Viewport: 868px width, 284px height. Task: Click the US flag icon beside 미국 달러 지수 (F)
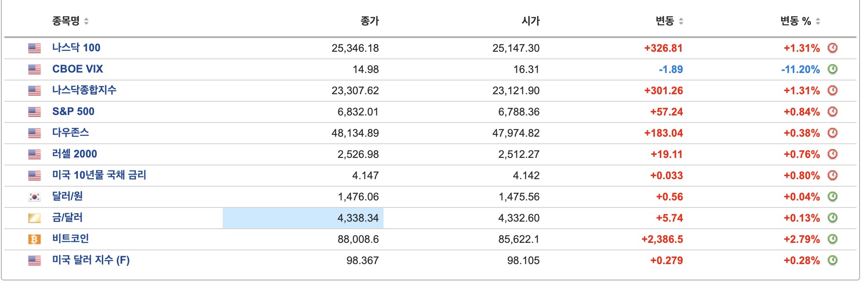point(35,261)
